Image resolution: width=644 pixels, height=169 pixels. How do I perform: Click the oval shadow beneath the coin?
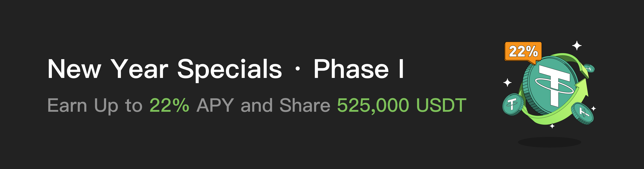tap(549, 142)
